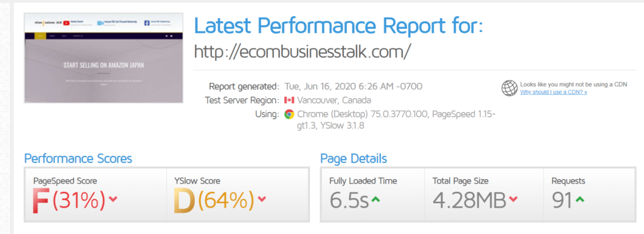Click red arrow beside Total Page Size

click(x=513, y=199)
